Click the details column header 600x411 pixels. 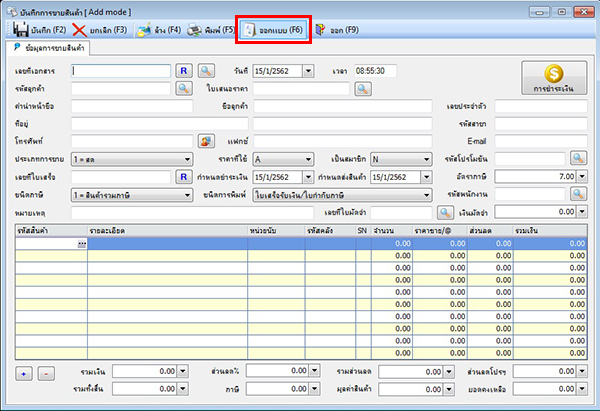pos(167,231)
